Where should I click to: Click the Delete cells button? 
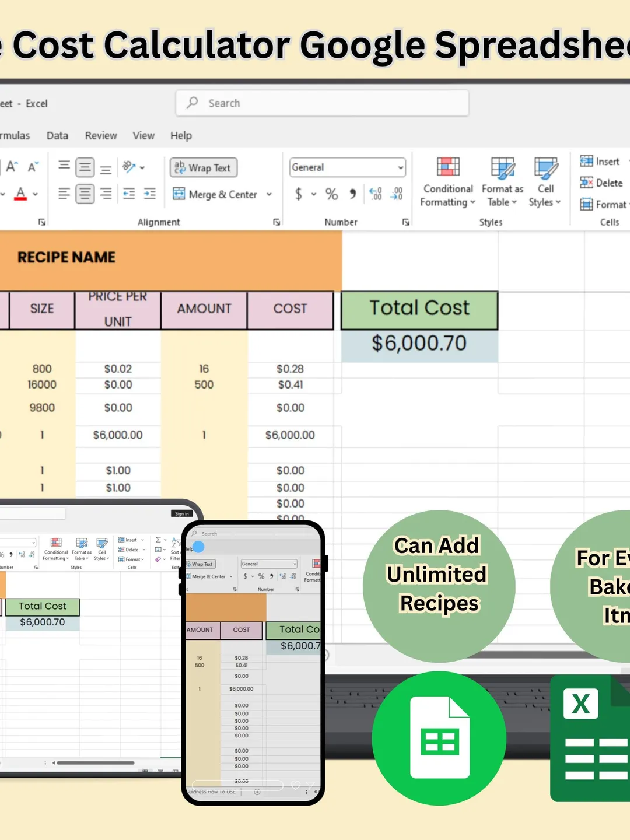tap(601, 183)
